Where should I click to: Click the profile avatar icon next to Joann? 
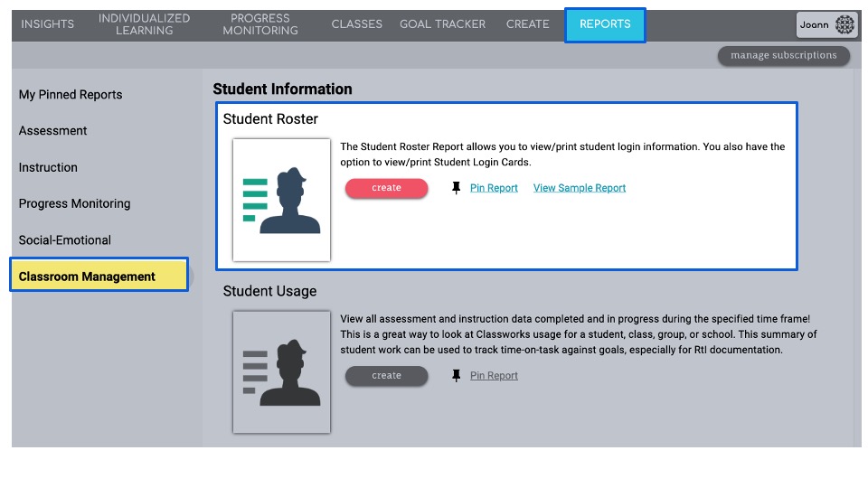(844, 25)
